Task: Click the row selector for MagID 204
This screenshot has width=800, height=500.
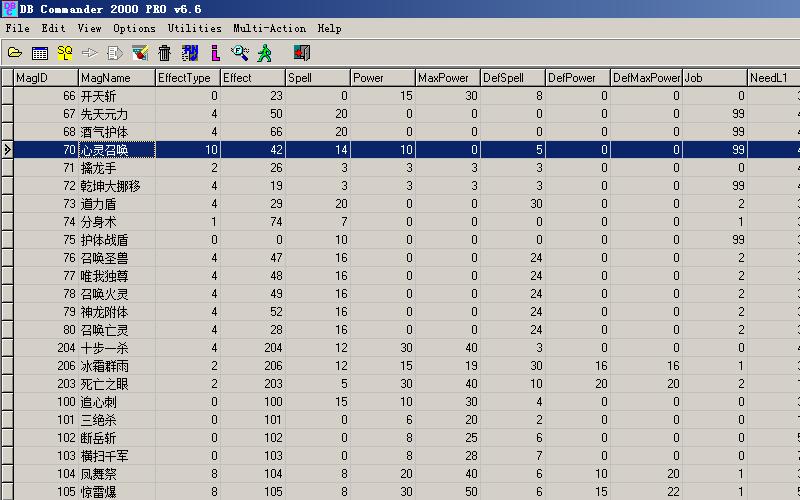Action: 7,348
